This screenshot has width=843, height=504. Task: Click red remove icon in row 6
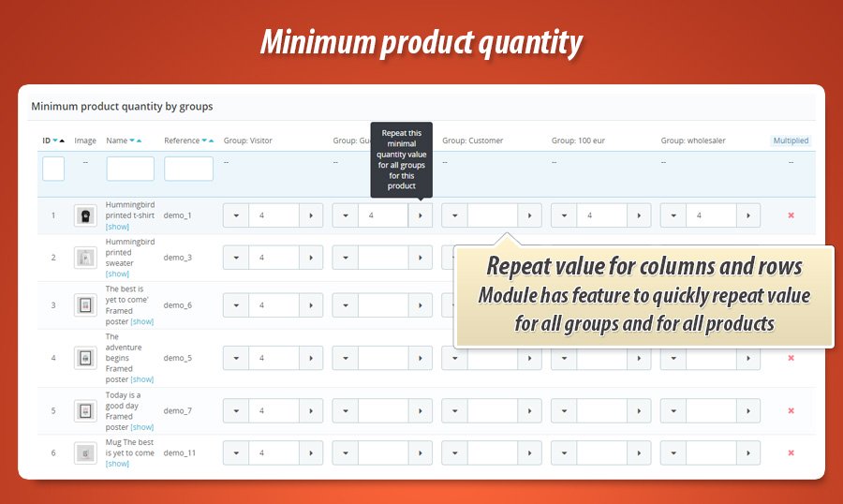pos(791,452)
